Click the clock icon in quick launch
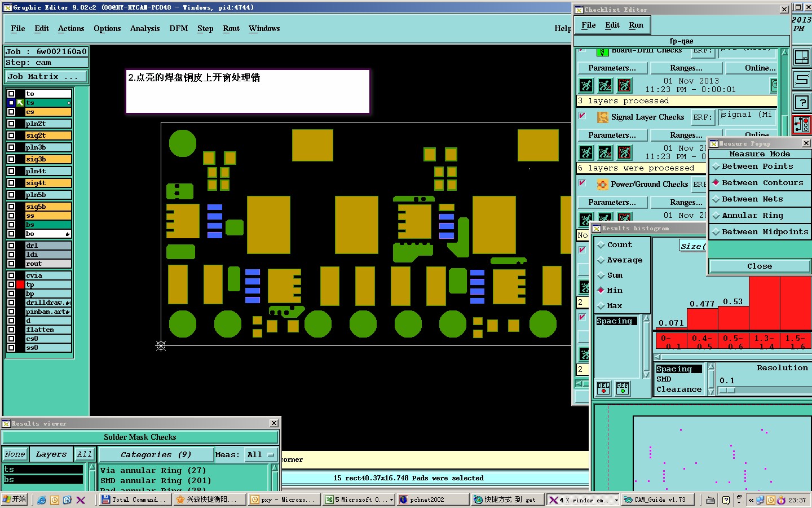The image size is (812, 508). (55, 500)
